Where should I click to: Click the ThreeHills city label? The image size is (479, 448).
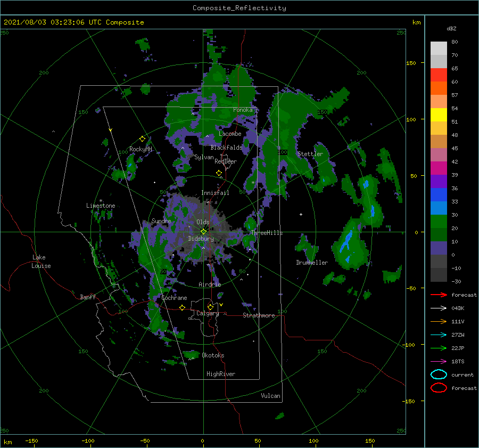pos(267,233)
